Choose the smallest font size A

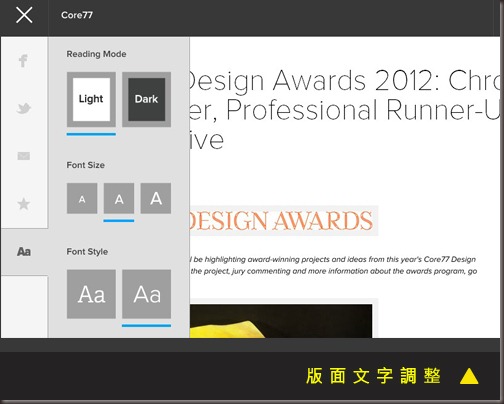pyautogui.click(x=82, y=198)
